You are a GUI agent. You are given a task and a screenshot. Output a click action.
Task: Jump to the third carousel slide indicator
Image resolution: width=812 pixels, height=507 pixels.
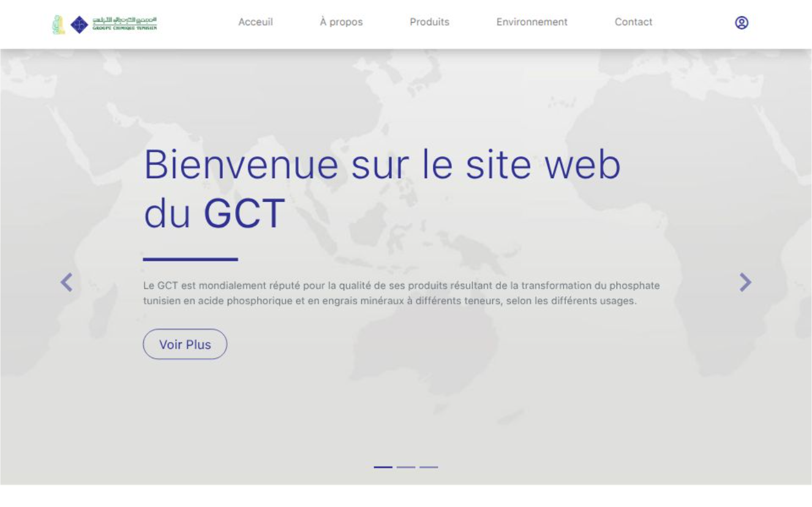pyautogui.click(x=429, y=467)
